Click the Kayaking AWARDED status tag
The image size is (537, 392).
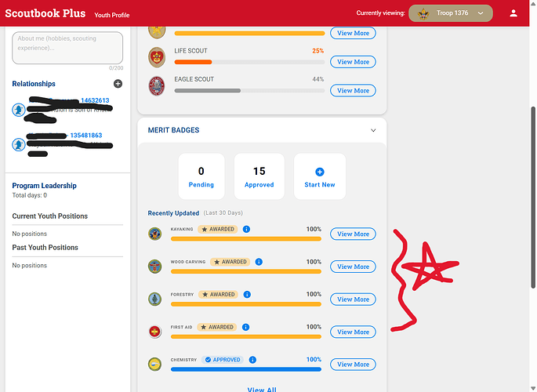pos(218,229)
